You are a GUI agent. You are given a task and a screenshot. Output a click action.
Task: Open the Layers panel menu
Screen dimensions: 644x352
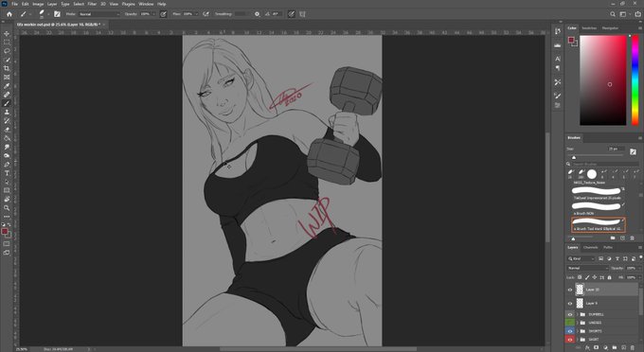click(x=640, y=247)
